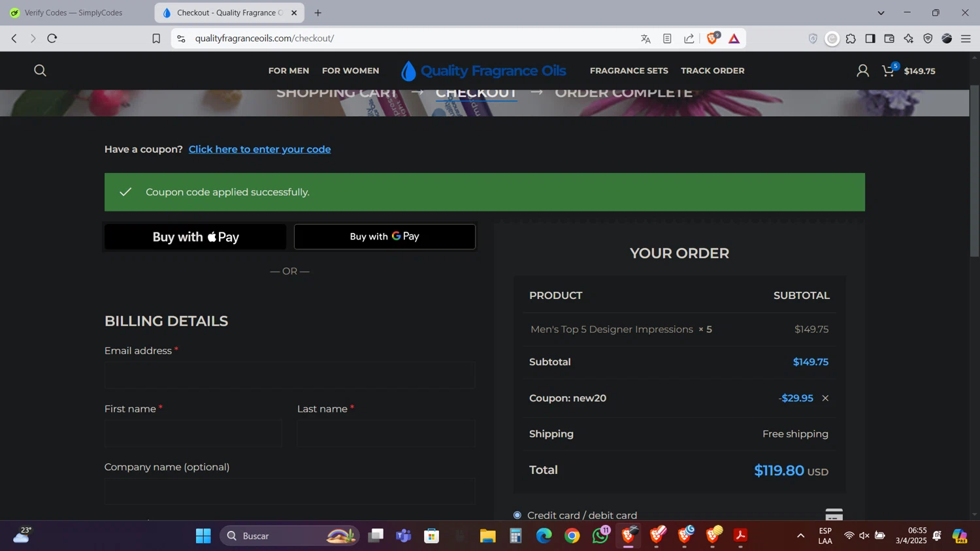Open Windows Start menu
The image size is (980, 551).
tap(203, 536)
